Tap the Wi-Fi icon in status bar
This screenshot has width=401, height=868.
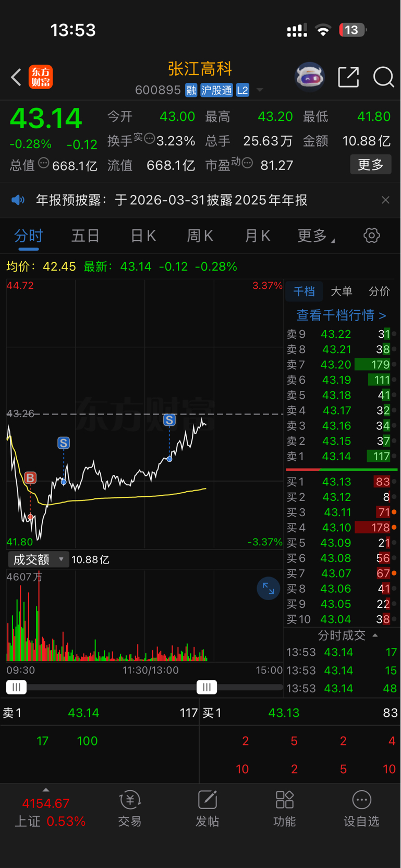[x=323, y=30]
